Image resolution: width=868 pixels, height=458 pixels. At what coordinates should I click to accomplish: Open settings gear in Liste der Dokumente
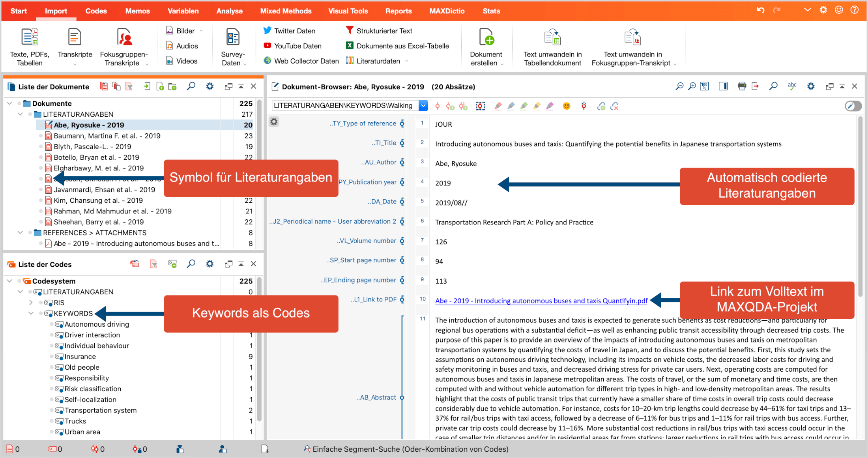(x=210, y=86)
